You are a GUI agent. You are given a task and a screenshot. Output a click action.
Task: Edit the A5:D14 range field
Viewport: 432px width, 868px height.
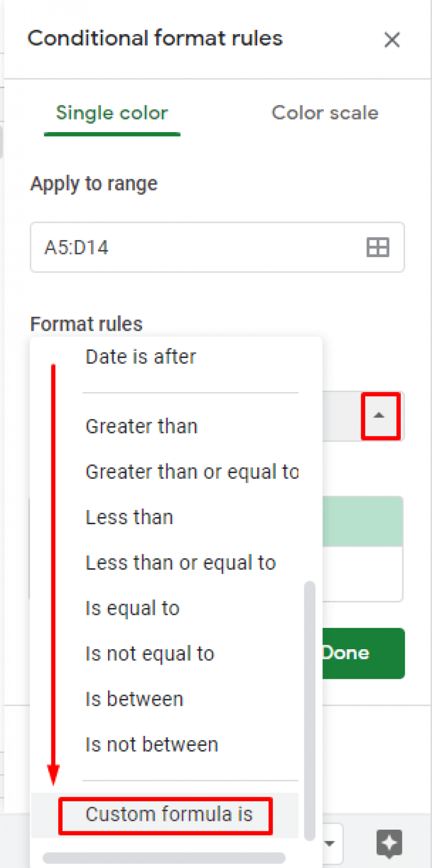pyautogui.click(x=164, y=248)
